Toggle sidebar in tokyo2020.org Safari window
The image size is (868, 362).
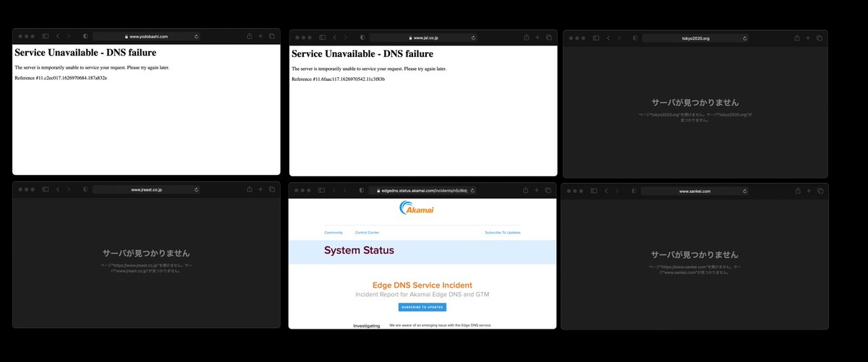[x=595, y=38]
